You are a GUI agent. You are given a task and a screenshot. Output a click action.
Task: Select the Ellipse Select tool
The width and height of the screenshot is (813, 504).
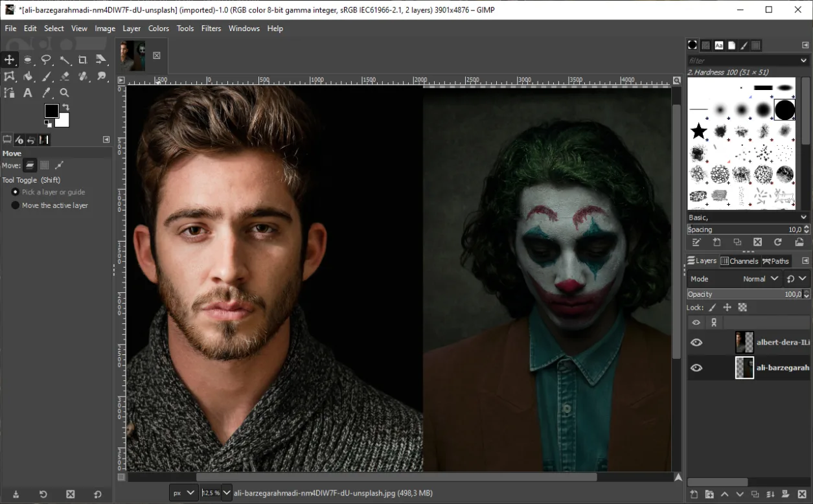coord(28,60)
